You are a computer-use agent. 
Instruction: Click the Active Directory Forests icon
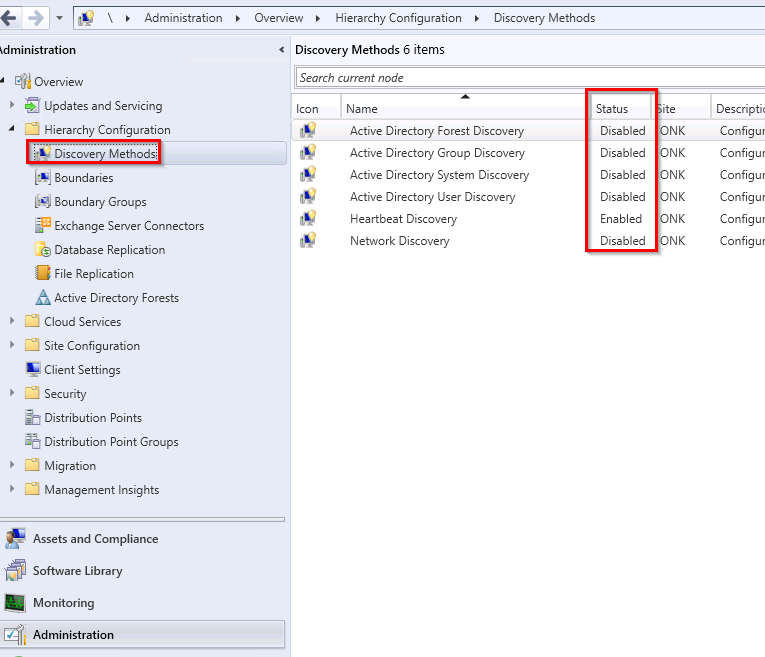click(43, 298)
